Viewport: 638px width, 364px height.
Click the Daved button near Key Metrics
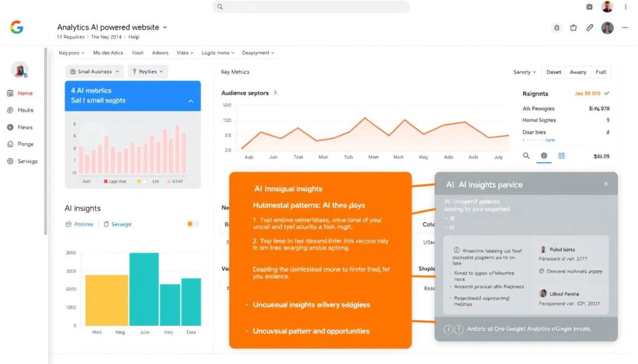(x=553, y=72)
